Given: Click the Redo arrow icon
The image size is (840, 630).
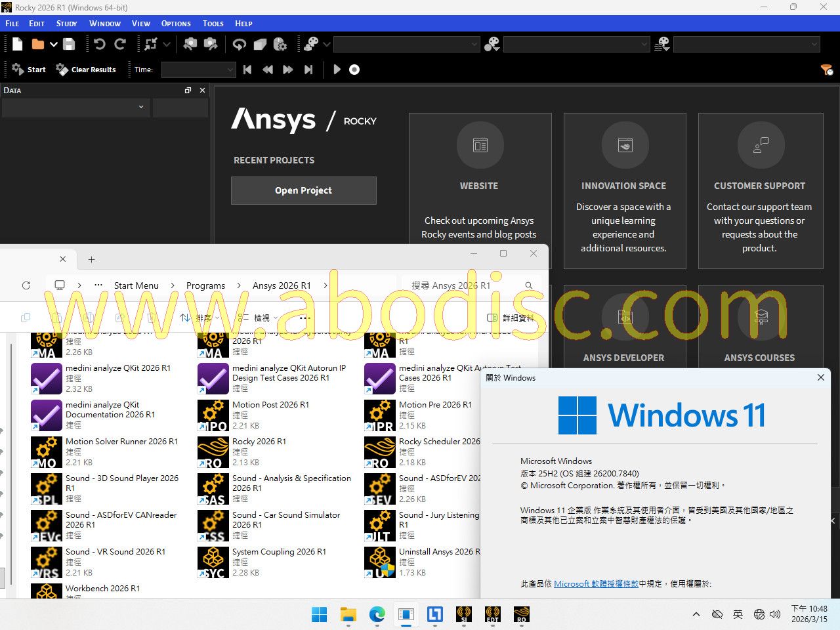Looking at the screenshot, I should tap(120, 44).
